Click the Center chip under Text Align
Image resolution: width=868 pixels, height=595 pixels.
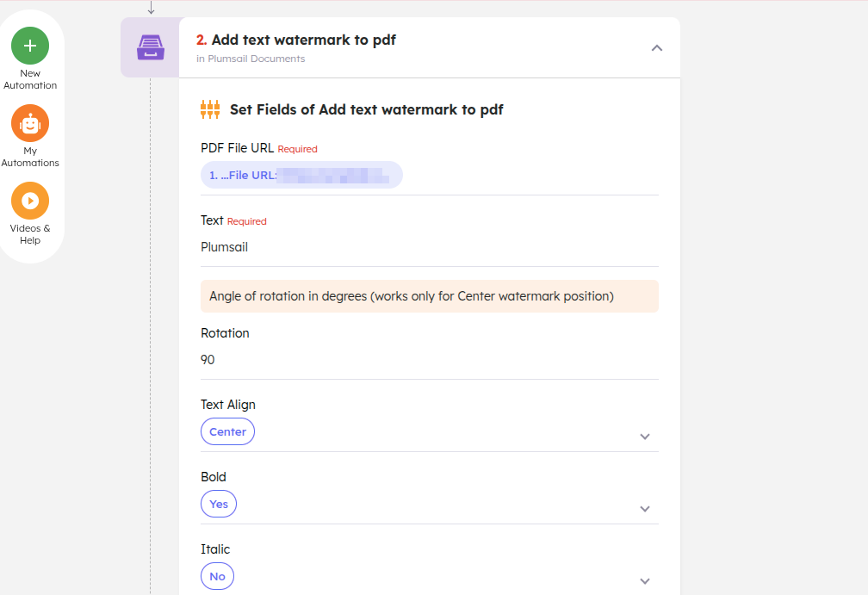click(227, 431)
